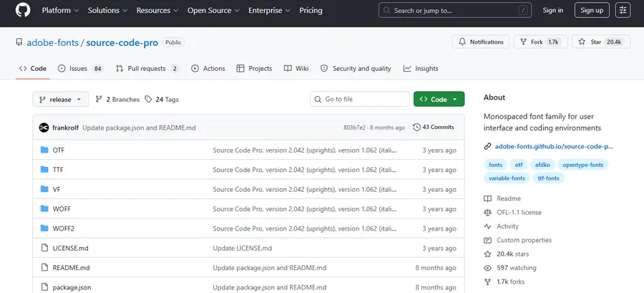Click the fork icon beside 1.7k forks

click(487, 282)
